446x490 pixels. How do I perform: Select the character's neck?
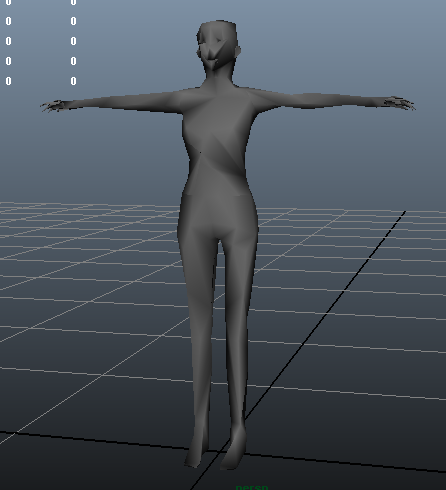pos(218,77)
